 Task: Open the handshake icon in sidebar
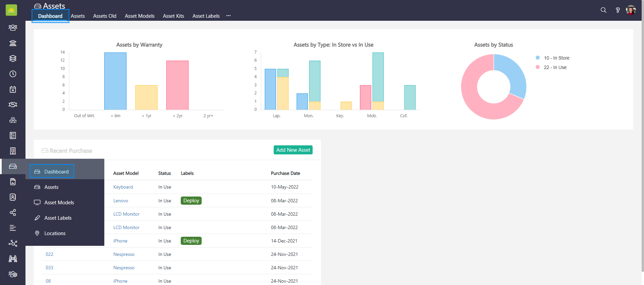13,104
